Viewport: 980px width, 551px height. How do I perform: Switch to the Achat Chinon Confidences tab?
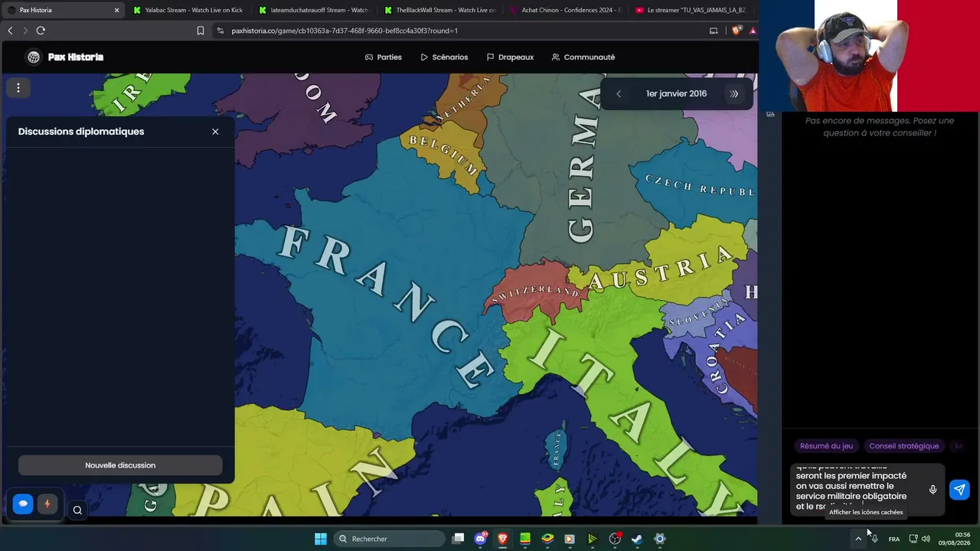(x=565, y=10)
